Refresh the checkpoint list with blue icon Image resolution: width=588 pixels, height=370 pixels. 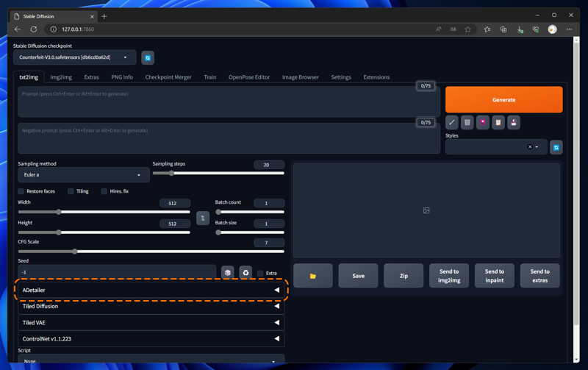click(148, 58)
